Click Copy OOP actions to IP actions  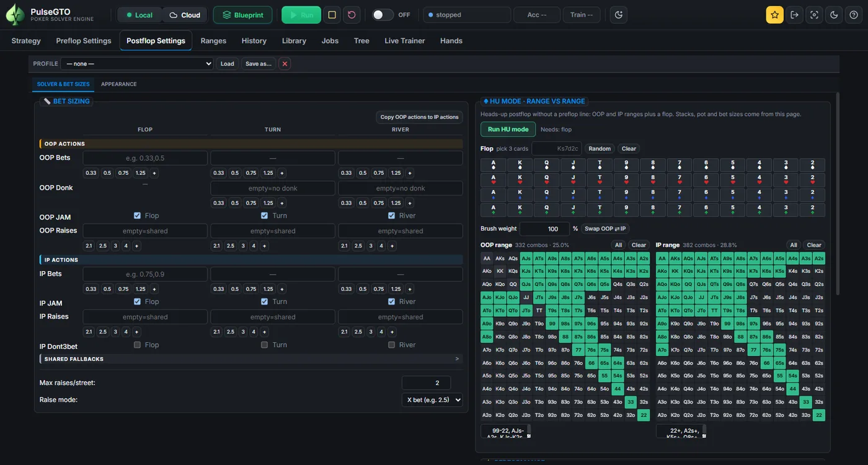point(420,117)
